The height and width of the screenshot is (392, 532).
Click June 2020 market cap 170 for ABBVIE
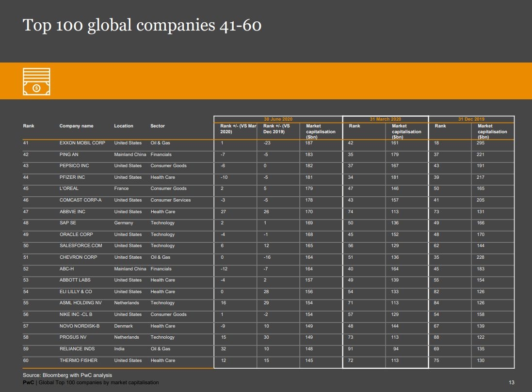click(x=309, y=211)
